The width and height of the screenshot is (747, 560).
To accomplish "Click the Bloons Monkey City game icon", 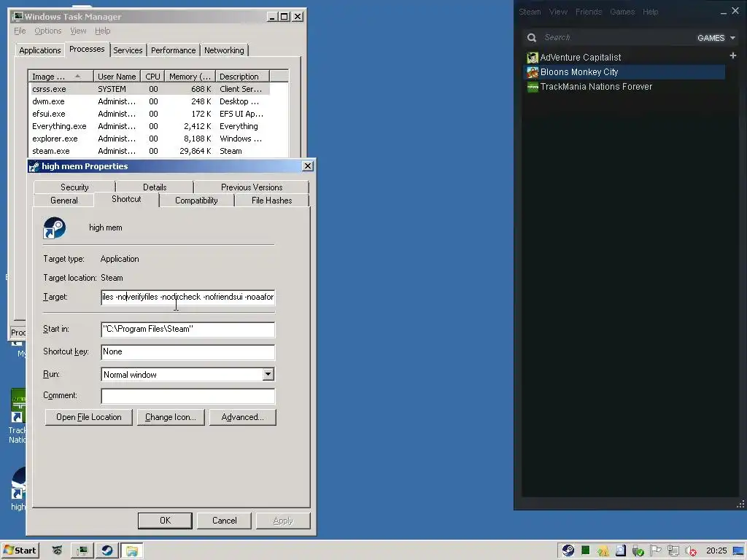I will [532, 72].
